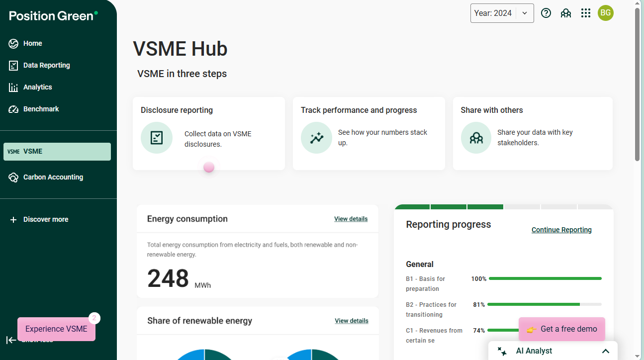Click the plus icon beside Discover more

point(13,219)
